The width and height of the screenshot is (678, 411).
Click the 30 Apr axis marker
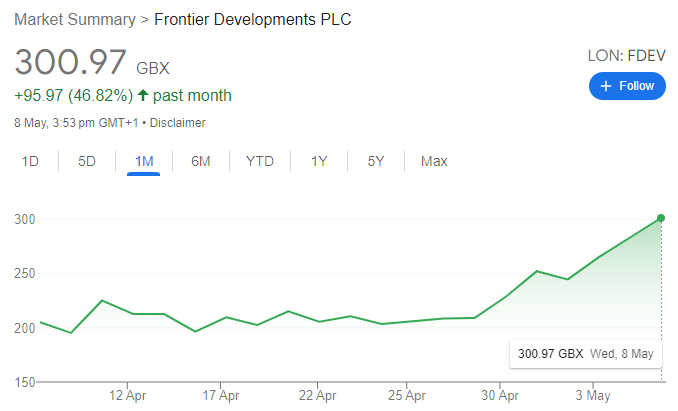point(499,395)
